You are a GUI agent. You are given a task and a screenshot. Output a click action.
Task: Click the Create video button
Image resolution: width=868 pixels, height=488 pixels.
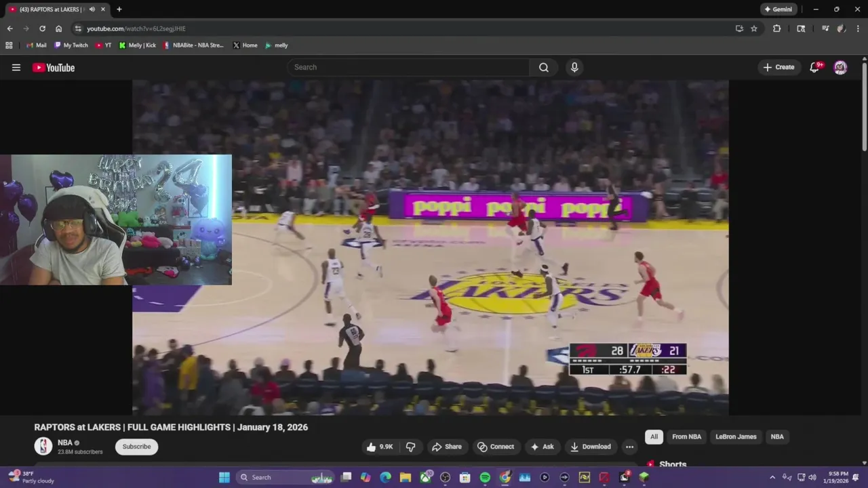click(x=778, y=67)
